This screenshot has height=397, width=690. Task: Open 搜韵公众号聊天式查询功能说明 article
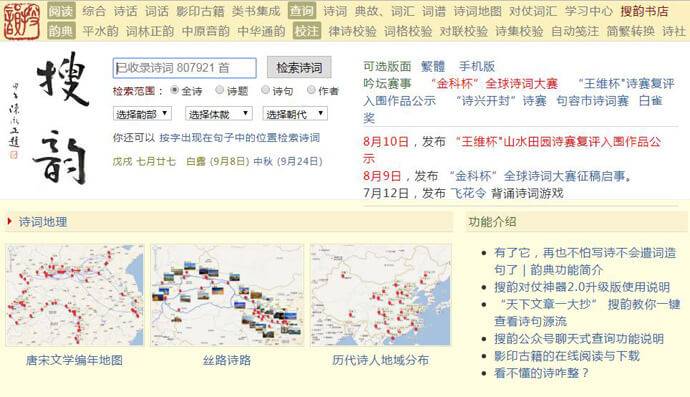579,338
